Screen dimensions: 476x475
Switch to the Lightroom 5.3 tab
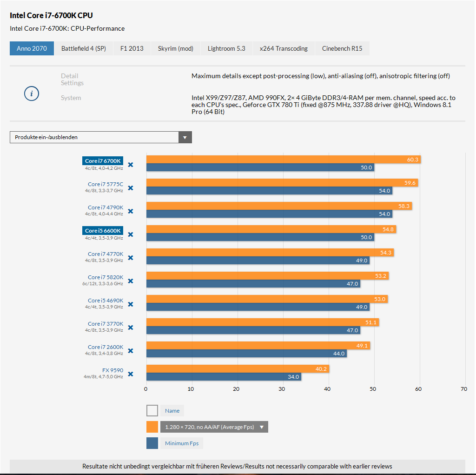226,48
